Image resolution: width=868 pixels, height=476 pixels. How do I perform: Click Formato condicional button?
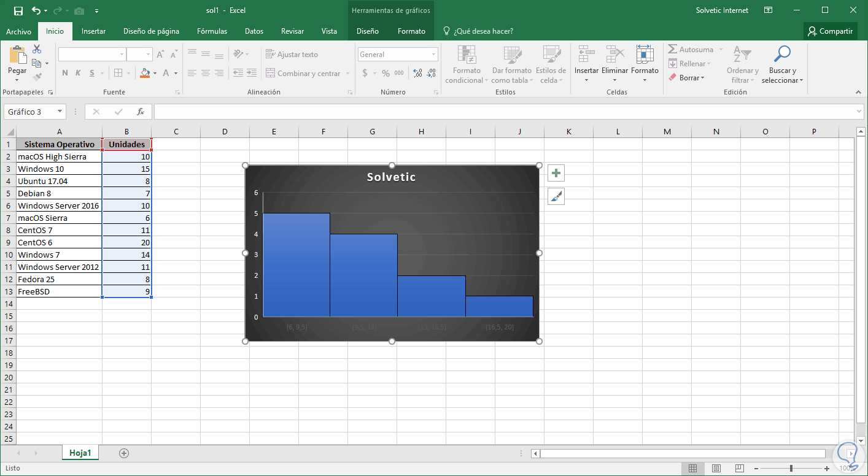tap(467, 64)
